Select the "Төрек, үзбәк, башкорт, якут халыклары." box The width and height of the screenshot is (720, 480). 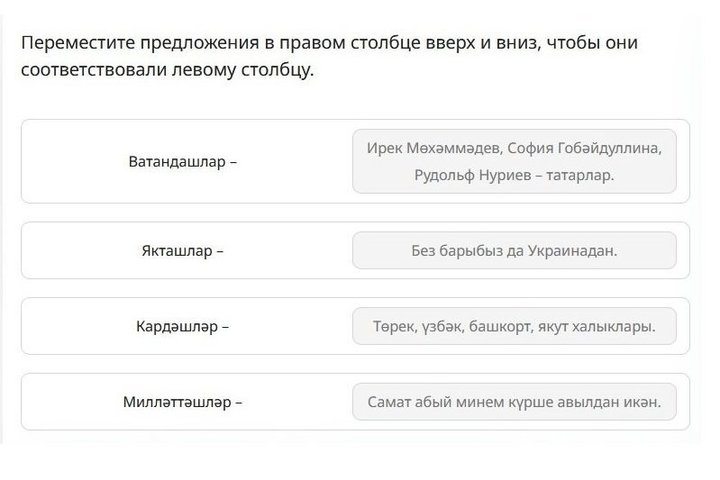click(514, 326)
